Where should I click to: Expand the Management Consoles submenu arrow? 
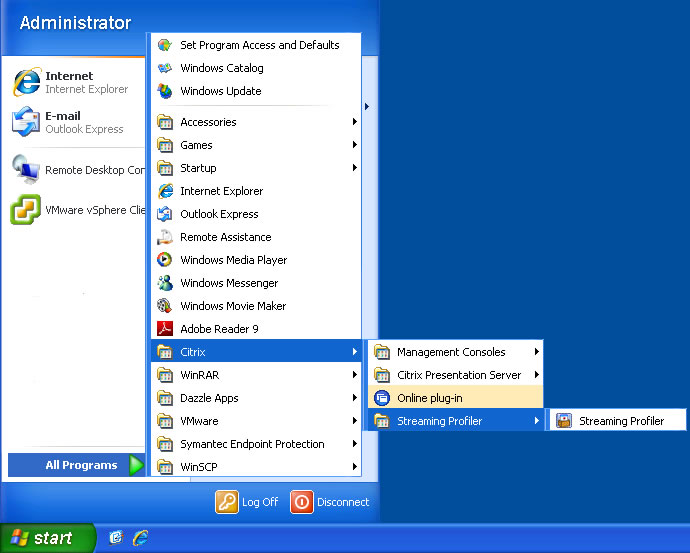[x=536, y=352]
